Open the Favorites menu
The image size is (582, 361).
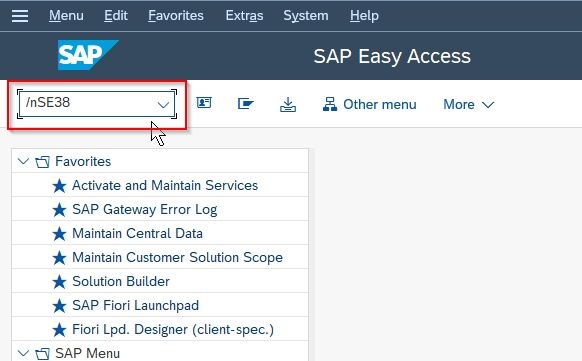pyautogui.click(x=176, y=16)
